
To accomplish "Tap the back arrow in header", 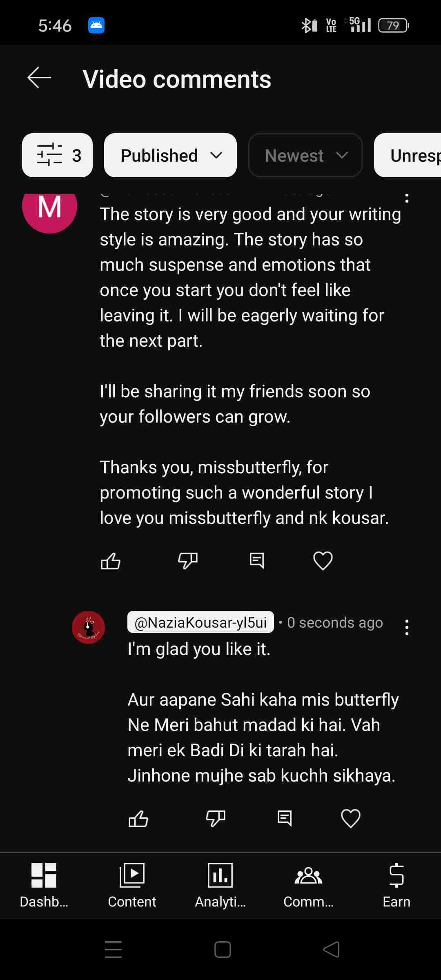I will coord(39,78).
